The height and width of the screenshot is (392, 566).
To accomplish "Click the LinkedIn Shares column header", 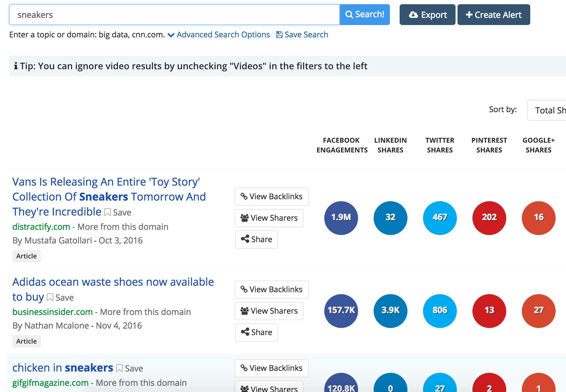I will pyautogui.click(x=391, y=145).
